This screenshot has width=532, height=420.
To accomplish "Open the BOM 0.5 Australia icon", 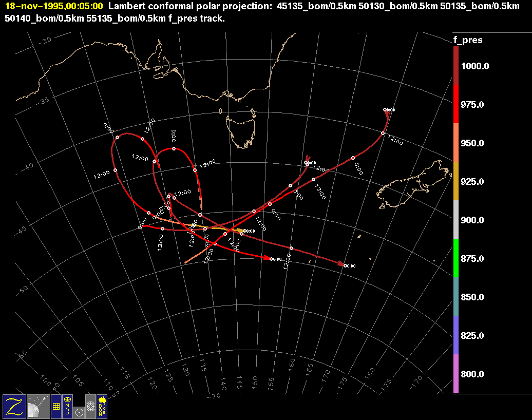I will pos(102,406).
